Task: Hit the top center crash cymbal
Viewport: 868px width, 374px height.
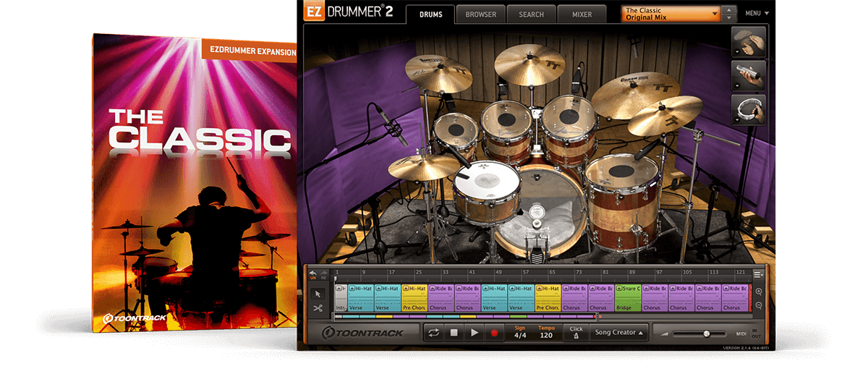Action: 529,64
